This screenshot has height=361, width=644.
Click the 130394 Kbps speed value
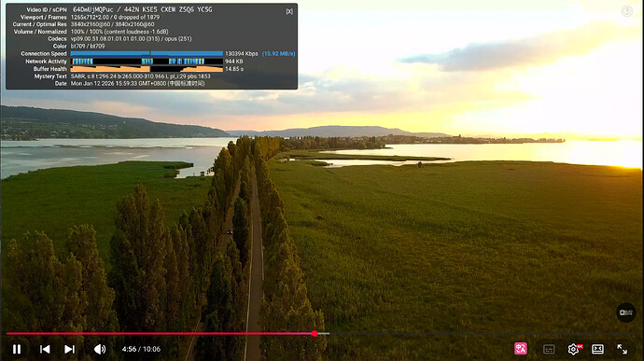pyautogui.click(x=242, y=54)
